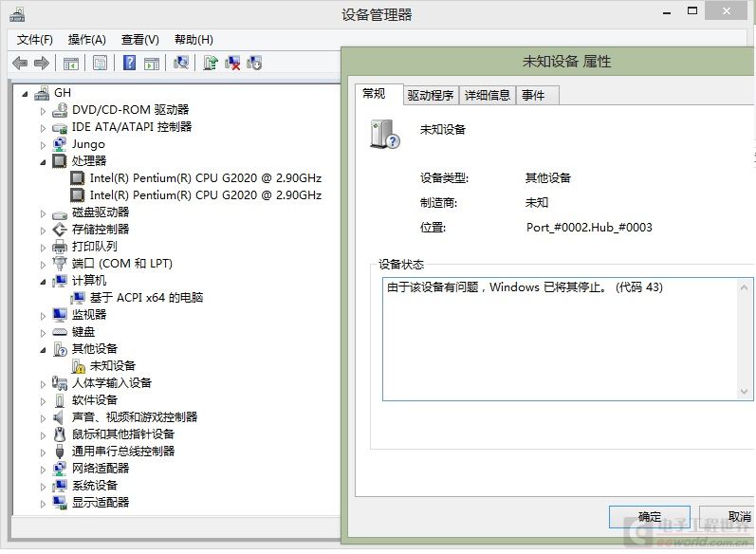Image resolution: width=756 pixels, height=554 pixels.
Task: Maximize the 设备管理器 window
Action: [691, 11]
